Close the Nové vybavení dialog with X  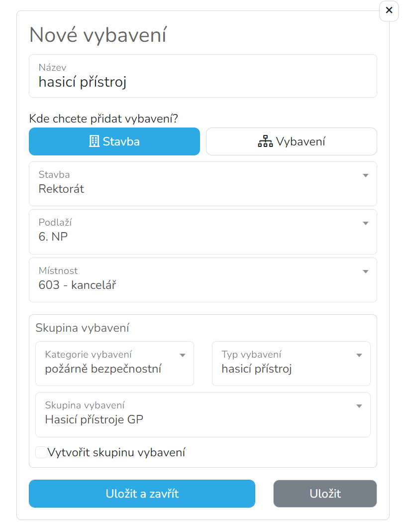389,10
